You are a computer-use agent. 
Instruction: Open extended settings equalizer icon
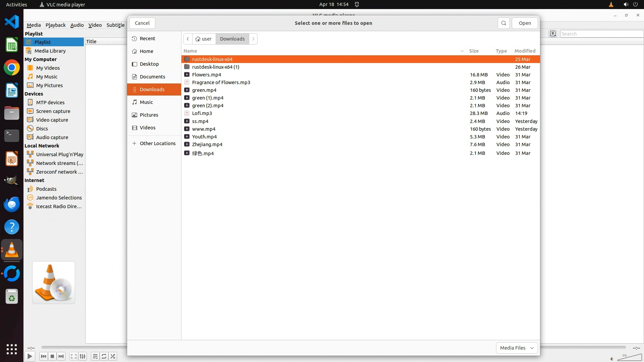click(83, 356)
